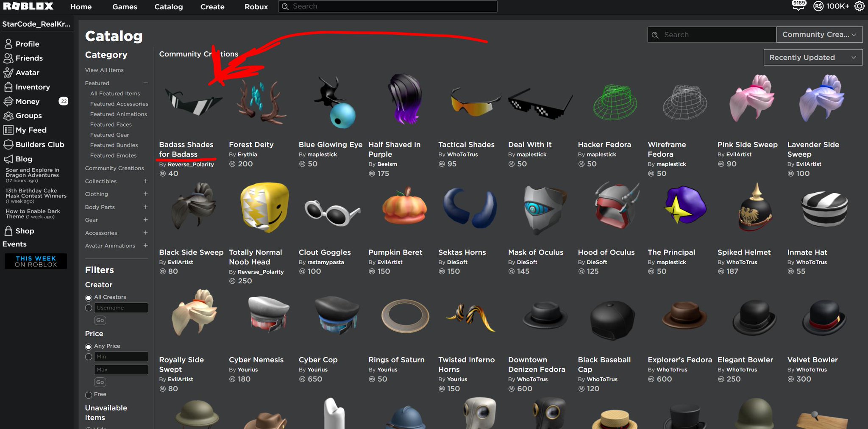Expand the Accessories category
This screenshot has width=868, height=429.
(x=145, y=233)
